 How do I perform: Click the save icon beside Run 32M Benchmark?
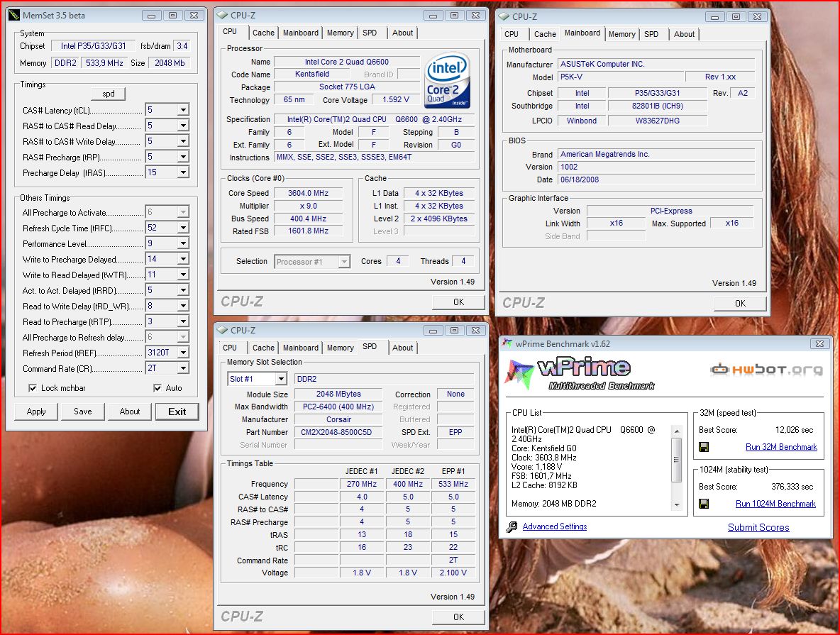[704, 447]
